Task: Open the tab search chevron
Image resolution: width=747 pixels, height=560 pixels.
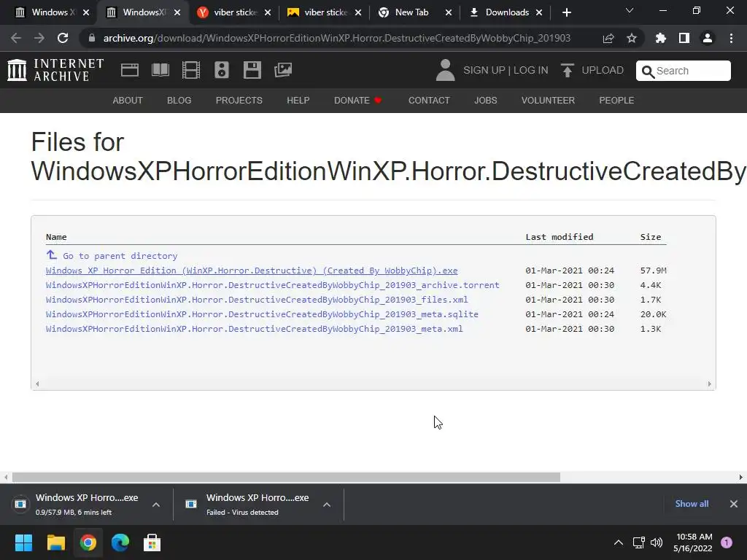Action: 630,10
